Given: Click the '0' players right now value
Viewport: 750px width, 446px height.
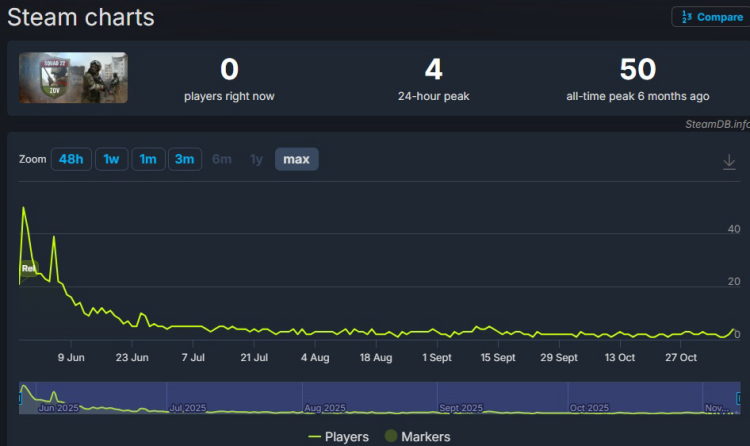Looking at the screenshot, I should pyautogui.click(x=229, y=69).
